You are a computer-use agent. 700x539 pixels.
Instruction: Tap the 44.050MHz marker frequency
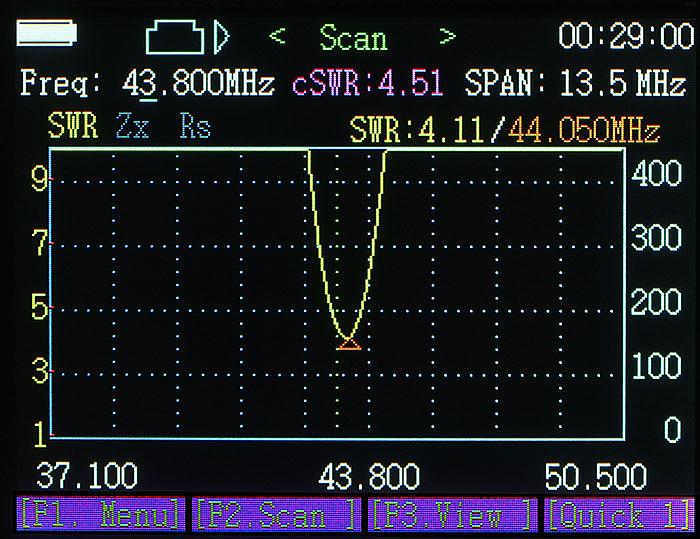tap(584, 130)
